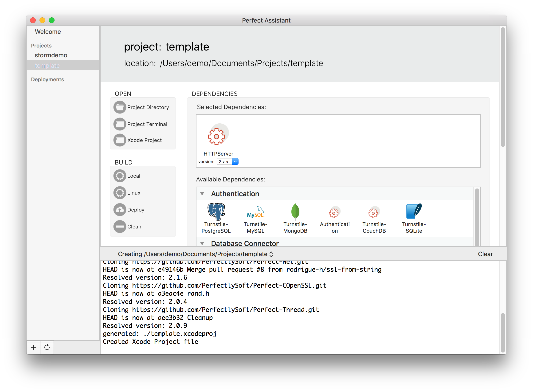Select Welcome in the sidebar
Viewport: 533px width, 392px height.
click(48, 32)
